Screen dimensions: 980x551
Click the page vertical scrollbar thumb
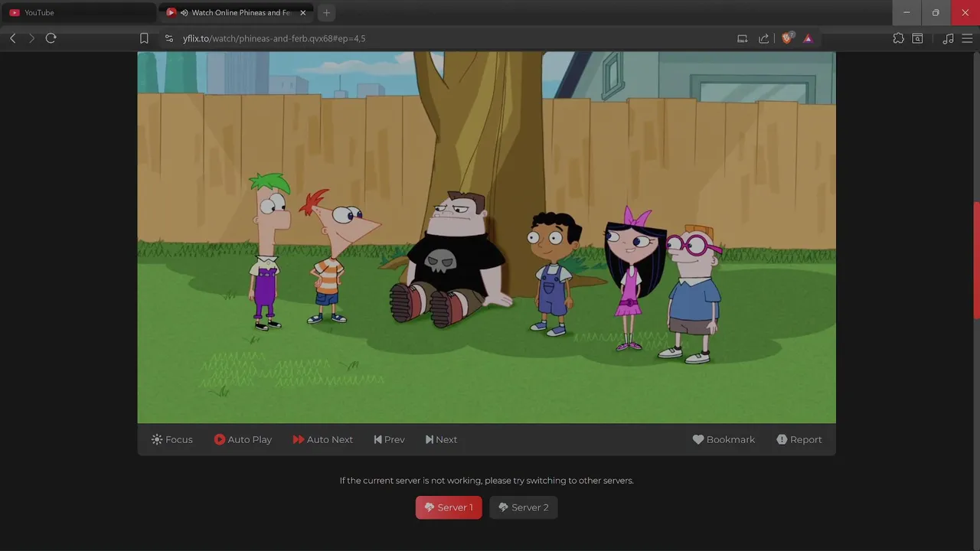pos(976,260)
